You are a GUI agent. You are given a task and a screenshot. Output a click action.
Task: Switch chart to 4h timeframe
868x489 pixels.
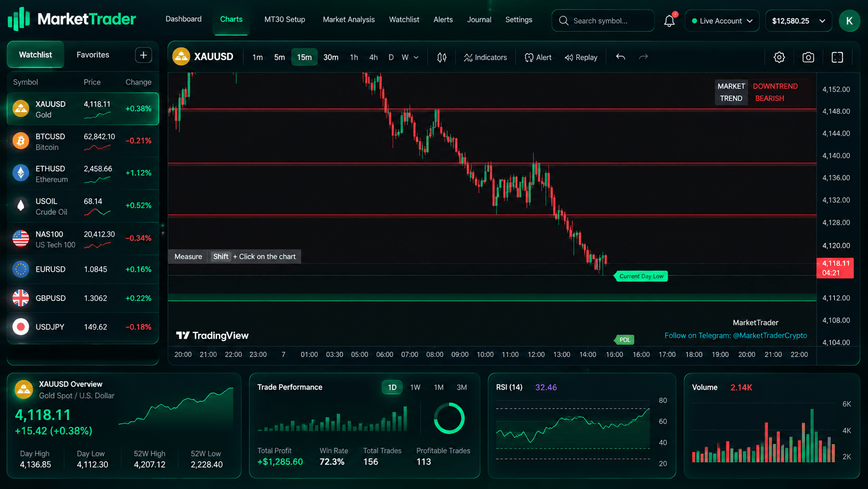373,57
